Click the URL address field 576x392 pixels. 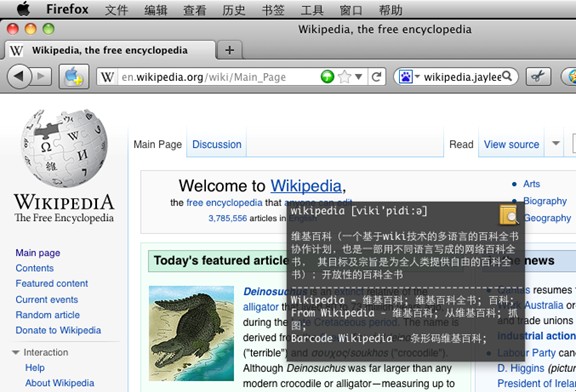click(219, 77)
